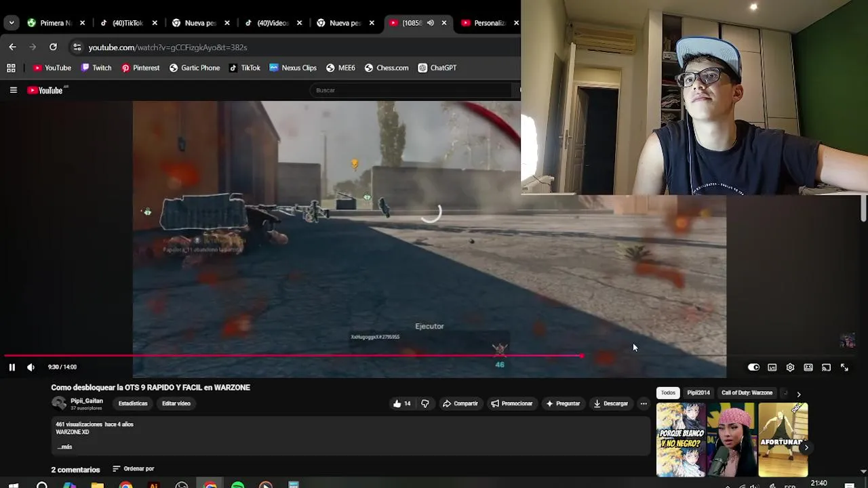Image resolution: width=868 pixels, height=488 pixels.
Task: Click Editar vídeo button
Action: [176, 403]
